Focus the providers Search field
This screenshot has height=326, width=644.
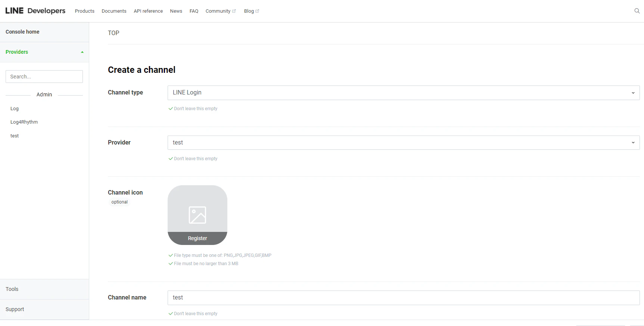[x=44, y=77]
